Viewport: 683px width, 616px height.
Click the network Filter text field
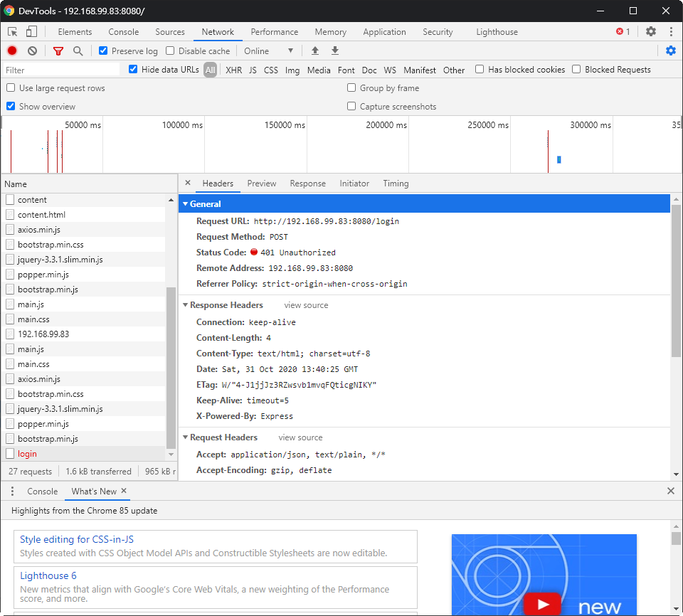point(61,70)
